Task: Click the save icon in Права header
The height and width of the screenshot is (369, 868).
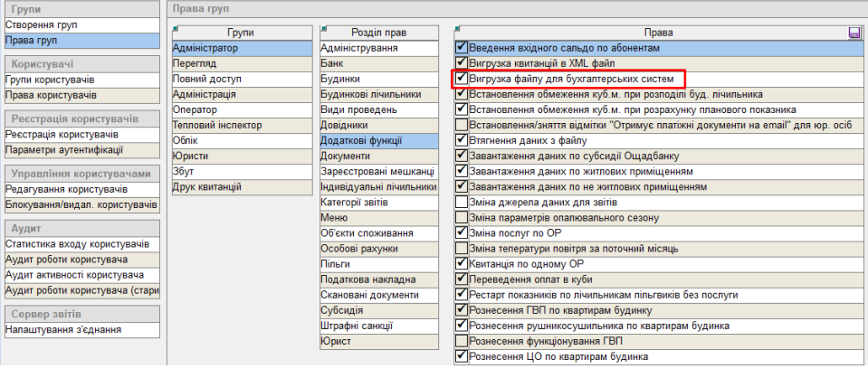Action: (x=854, y=33)
